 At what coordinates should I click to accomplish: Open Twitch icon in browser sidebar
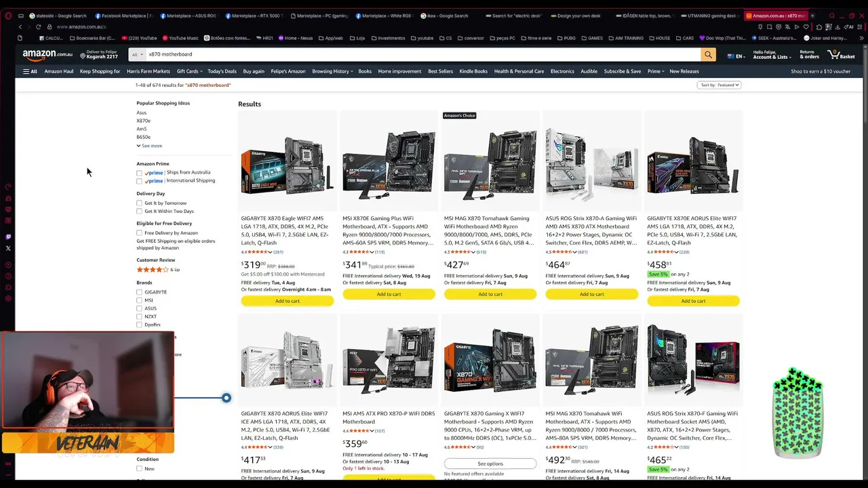[8, 237]
